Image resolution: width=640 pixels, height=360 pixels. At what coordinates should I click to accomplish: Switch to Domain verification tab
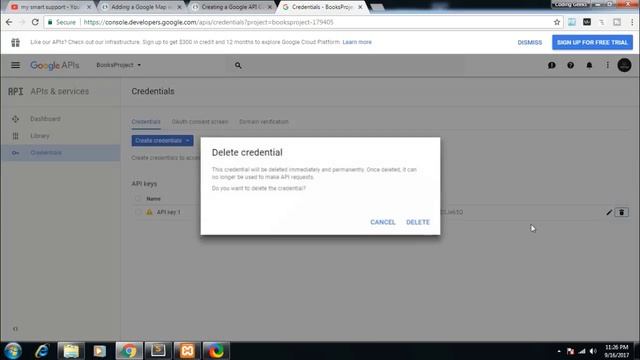[264, 122]
